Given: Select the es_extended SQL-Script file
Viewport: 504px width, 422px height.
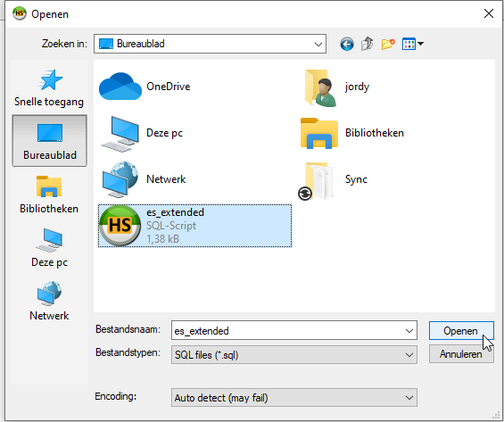Looking at the screenshot, I should coord(194,226).
